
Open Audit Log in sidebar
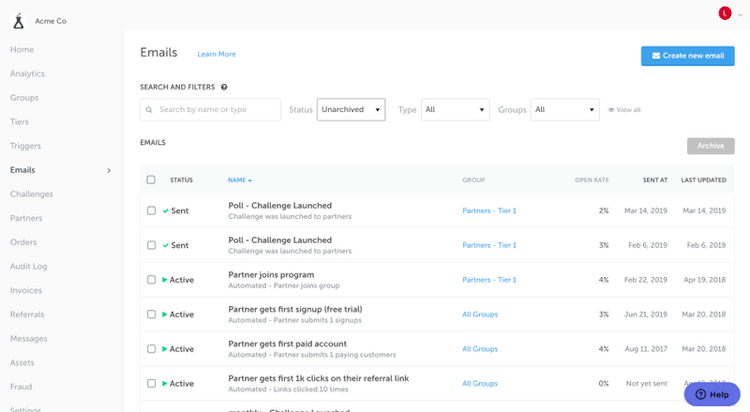29,267
